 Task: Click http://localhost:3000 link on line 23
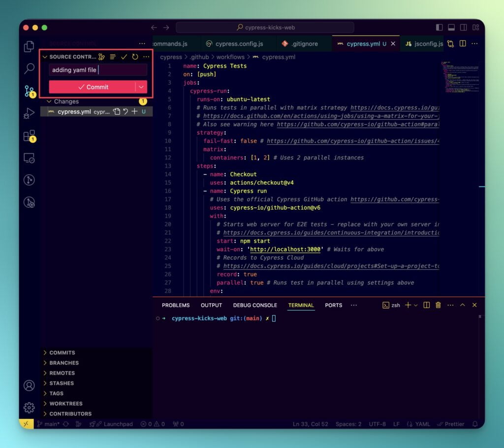[x=285, y=249]
